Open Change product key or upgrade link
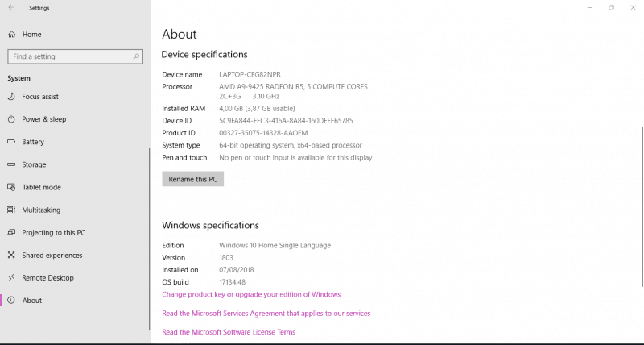 click(x=251, y=294)
